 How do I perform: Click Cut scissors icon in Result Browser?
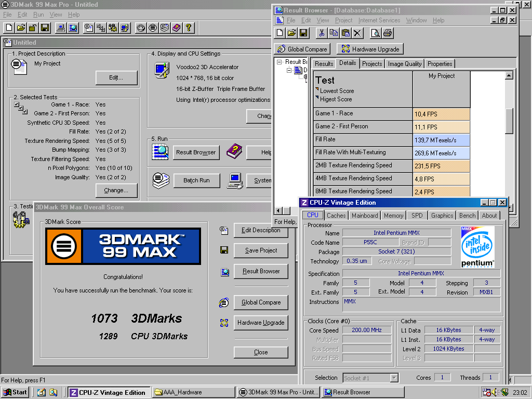(x=322, y=33)
